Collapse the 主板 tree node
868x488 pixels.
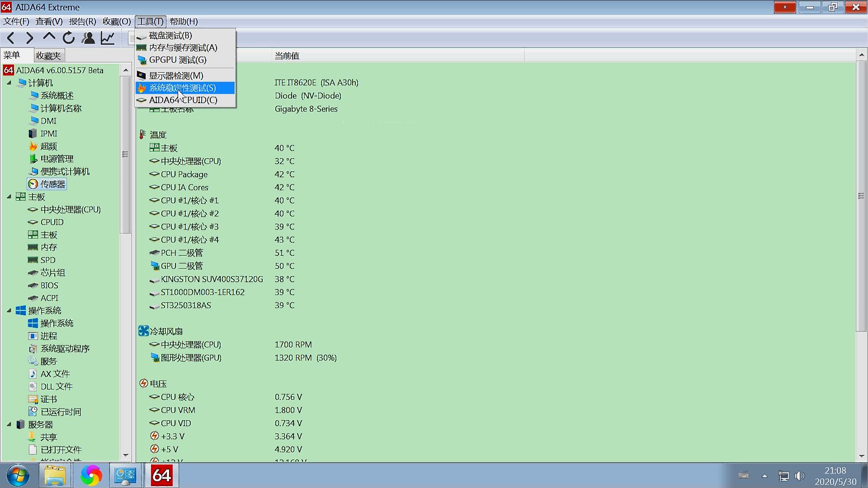9,197
